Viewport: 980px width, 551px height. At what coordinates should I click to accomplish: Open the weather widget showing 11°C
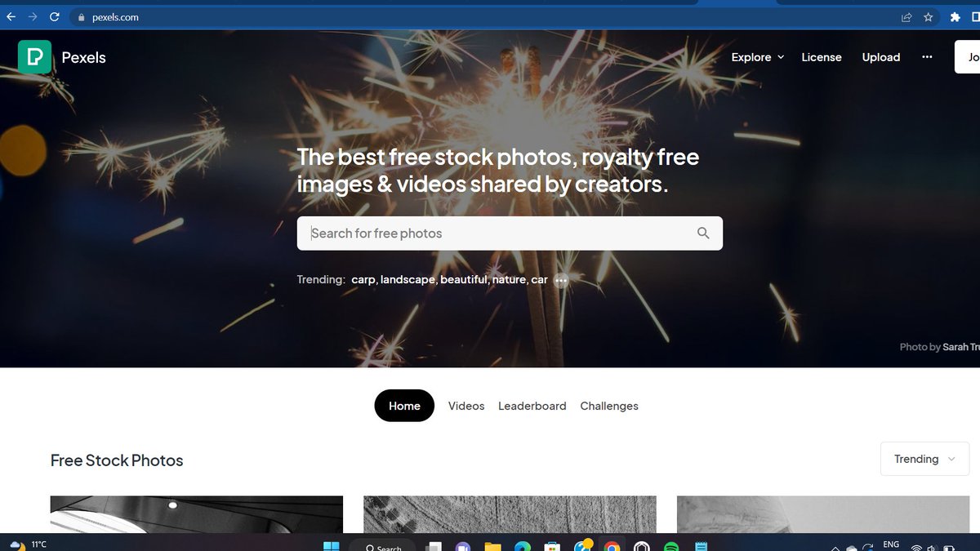coord(28,544)
